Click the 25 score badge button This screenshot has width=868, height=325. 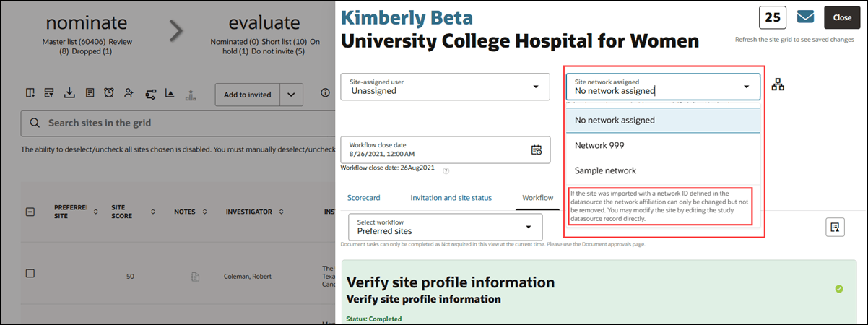pyautogui.click(x=773, y=17)
